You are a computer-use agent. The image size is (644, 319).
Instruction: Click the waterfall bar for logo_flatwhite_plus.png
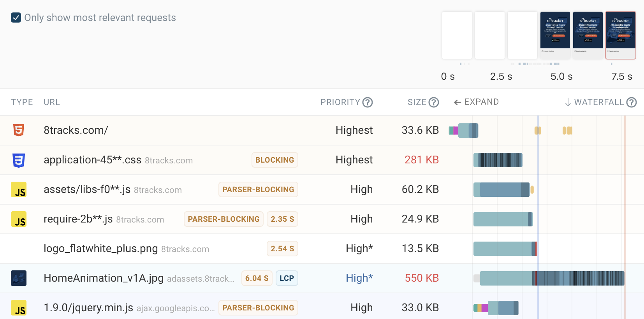[505, 249]
